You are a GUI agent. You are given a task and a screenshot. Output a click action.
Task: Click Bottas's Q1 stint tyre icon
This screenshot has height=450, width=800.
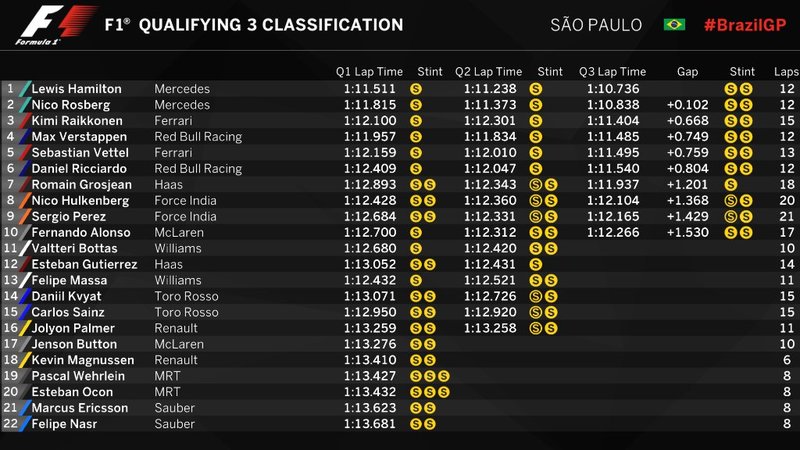pos(416,249)
